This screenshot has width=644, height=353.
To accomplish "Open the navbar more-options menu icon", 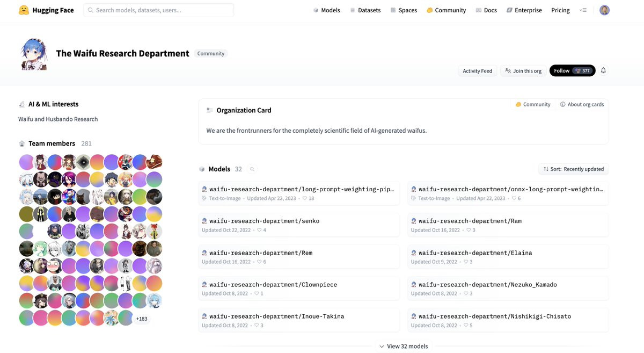I will (x=583, y=10).
